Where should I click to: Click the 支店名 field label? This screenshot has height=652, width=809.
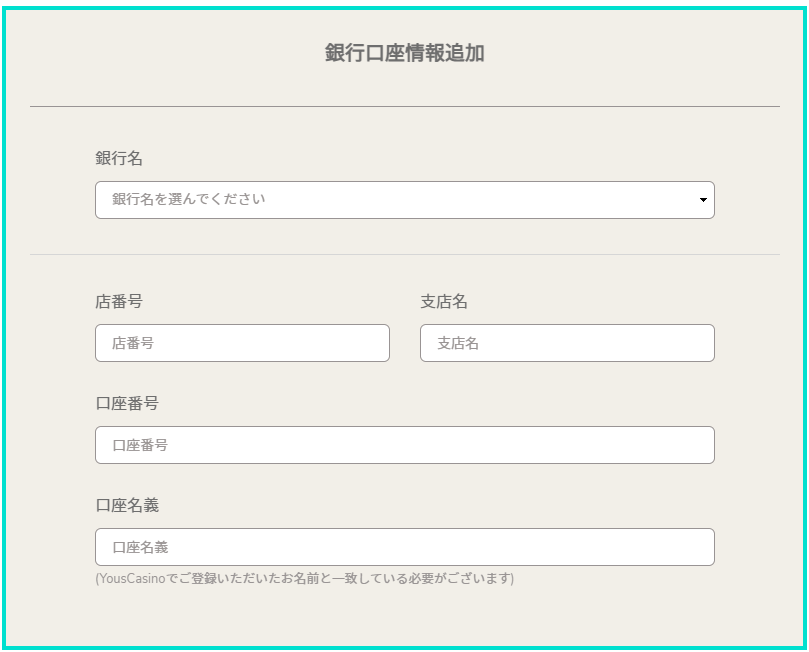[444, 301]
